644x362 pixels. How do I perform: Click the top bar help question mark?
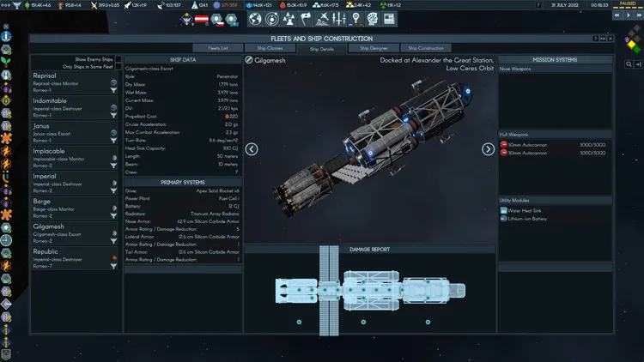click(x=538, y=5)
